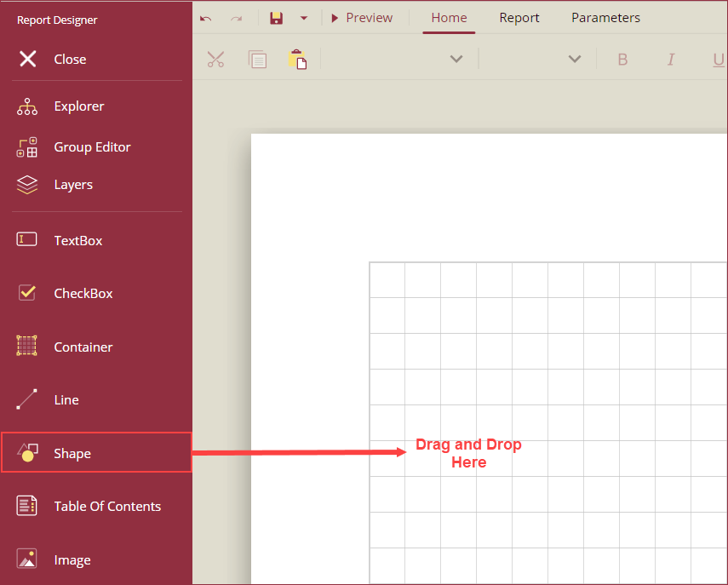
Task: Expand the font family dropdown
Action: (456, 59)
